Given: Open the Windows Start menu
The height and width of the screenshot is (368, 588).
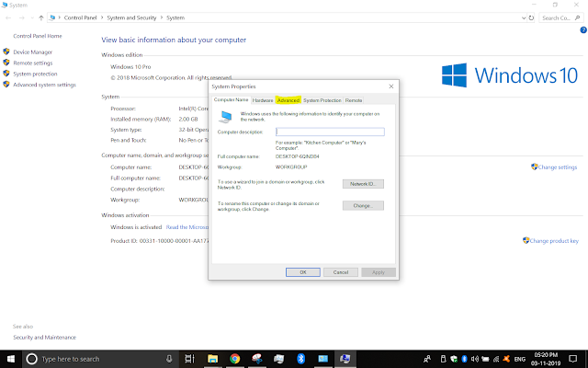Looking at the screenshot, I should coord(11,359).
